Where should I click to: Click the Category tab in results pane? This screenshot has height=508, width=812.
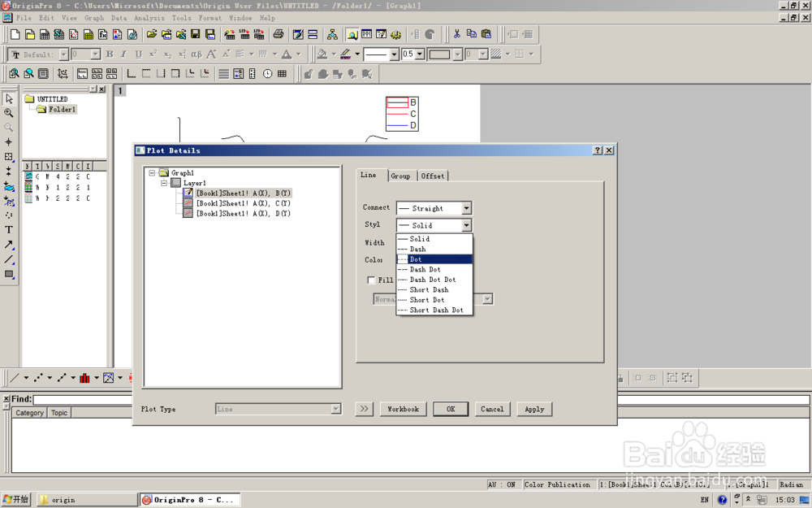(x=29, y=413)
